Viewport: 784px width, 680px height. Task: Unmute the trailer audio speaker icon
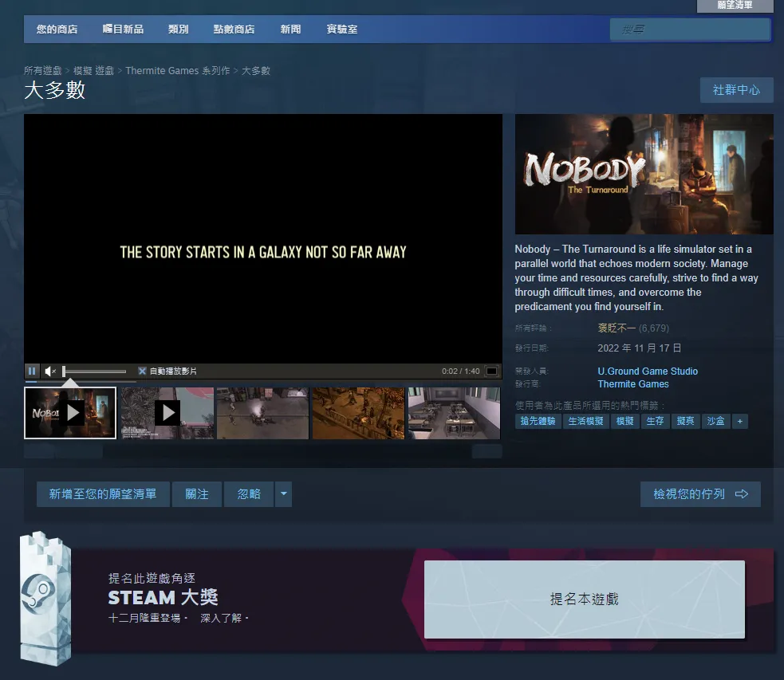pos(50,371)
